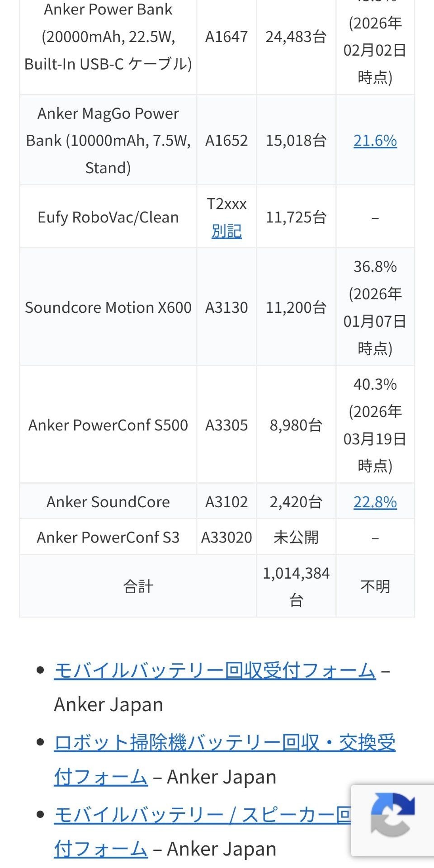Image resolution: width=434 pixels, height=868 pixels.
Task: Click the Anker SoundCore product cell
Action: point(108,502)
